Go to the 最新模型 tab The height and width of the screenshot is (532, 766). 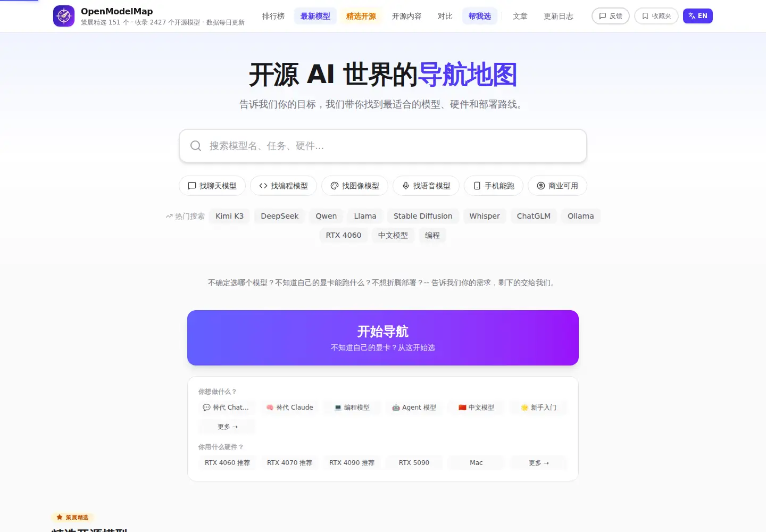[315, 16]
